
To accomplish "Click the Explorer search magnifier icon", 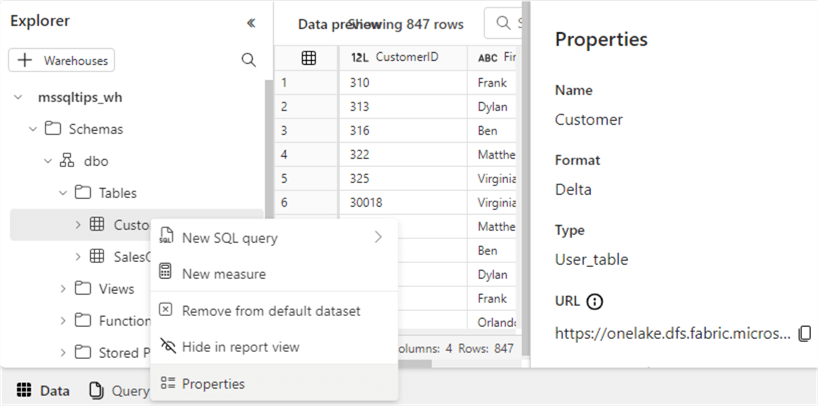I will tap(249, 60).
